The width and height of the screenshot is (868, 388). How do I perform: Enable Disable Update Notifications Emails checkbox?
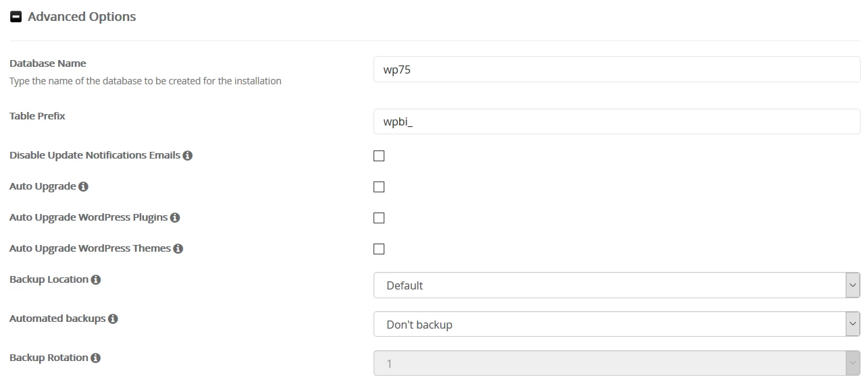tap(379, 156)
